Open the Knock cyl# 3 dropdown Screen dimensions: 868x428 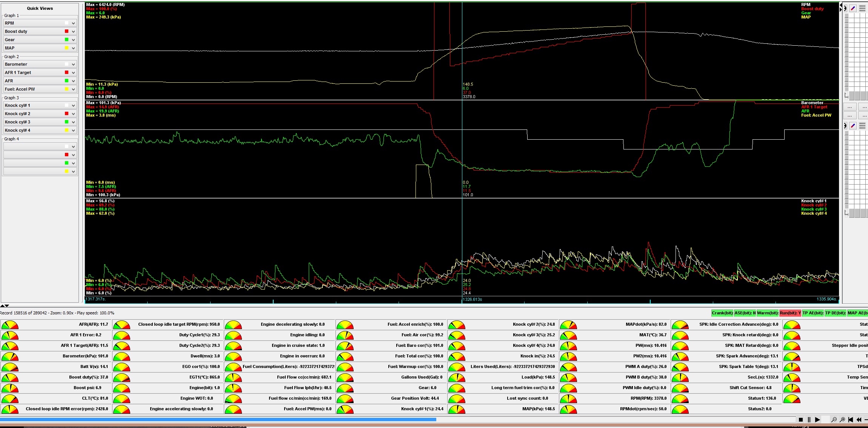73,122
